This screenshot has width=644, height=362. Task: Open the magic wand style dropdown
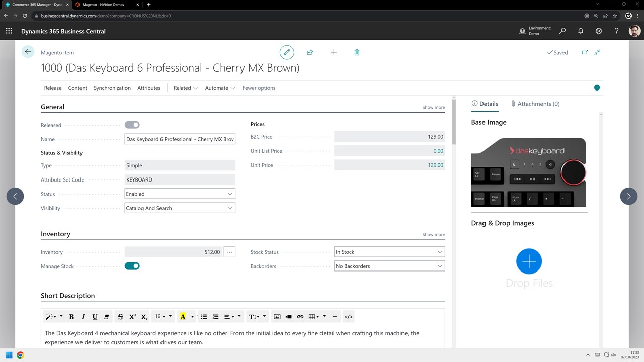(54, 317)
